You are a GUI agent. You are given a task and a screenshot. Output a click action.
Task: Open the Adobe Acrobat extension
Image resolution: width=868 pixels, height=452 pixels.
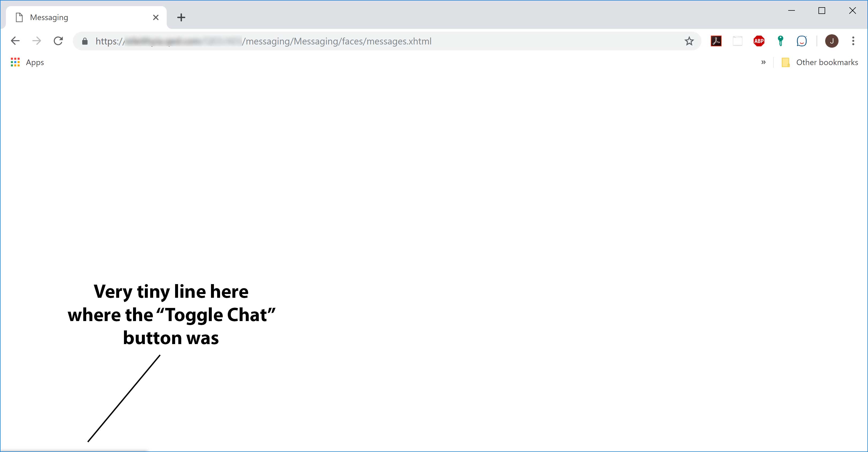click(x=716, y=41)
